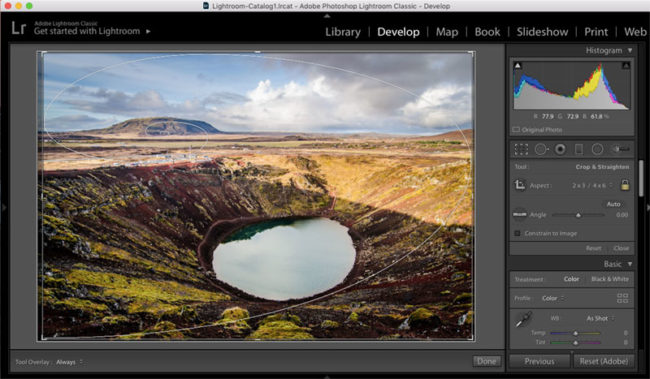Select the Graduated Filter tool icon
650x379 pixels.
579,149
